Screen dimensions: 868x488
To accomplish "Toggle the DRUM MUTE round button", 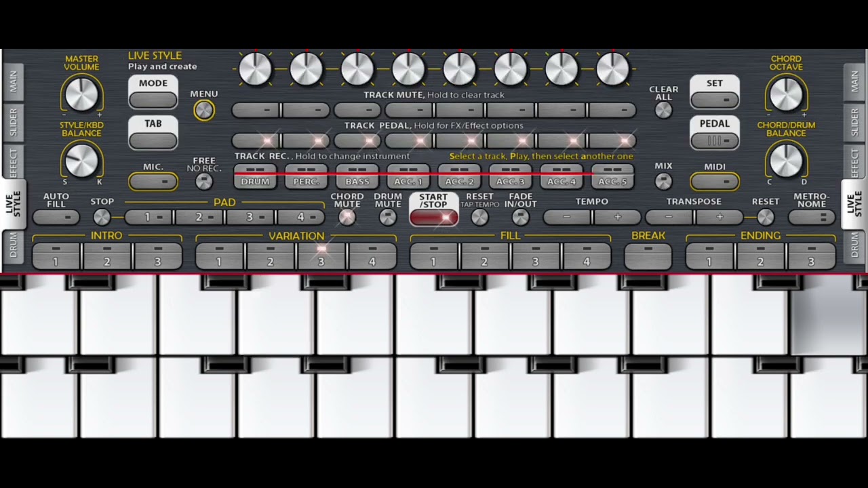I will (x=387, y=217).
